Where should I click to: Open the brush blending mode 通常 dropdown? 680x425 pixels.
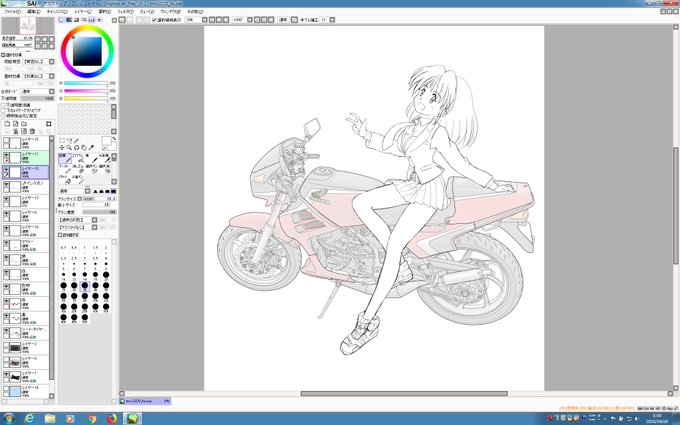point(75,191)
